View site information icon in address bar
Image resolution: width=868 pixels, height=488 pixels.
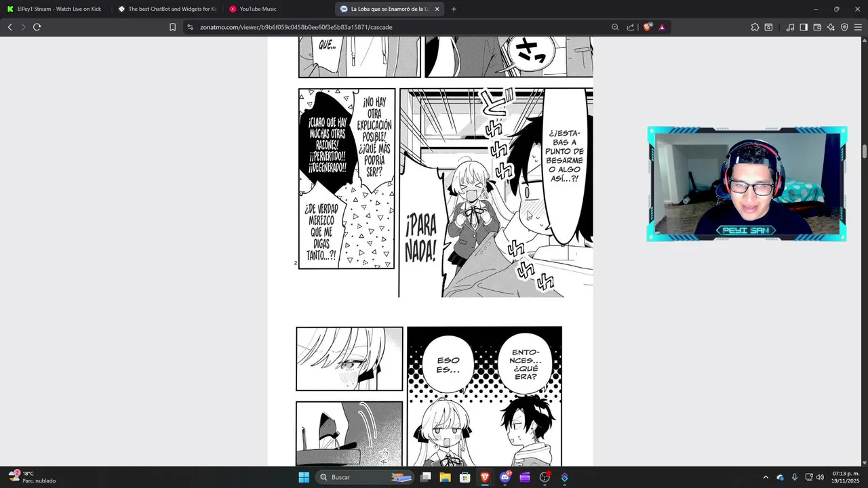190,27
